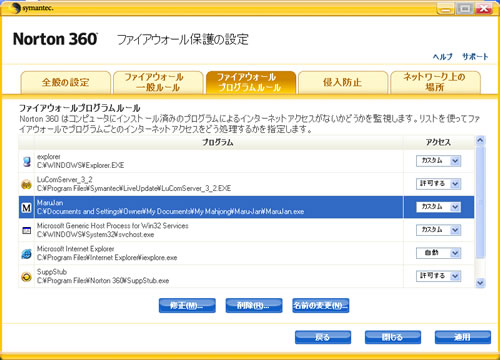Click path ending in MaruJan.exe
Viewport: 500px width, 360px height.
(x=170, y=212)
